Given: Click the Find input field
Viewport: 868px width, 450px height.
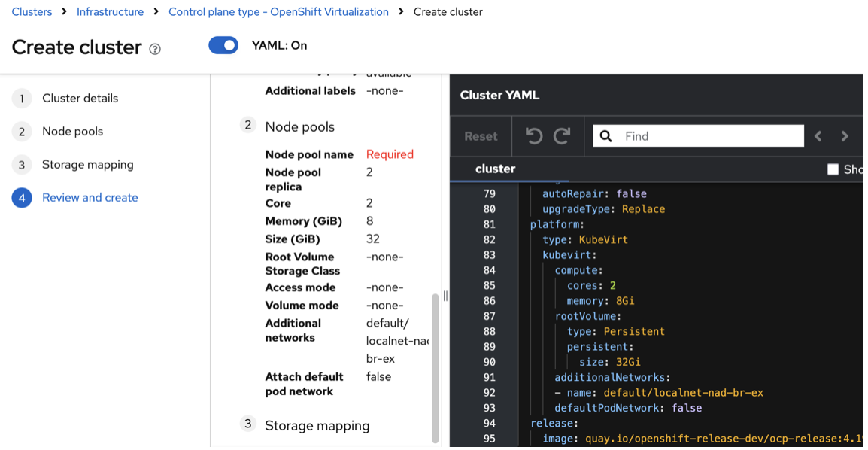Looking at the screenshot, I should pos(711,136).
